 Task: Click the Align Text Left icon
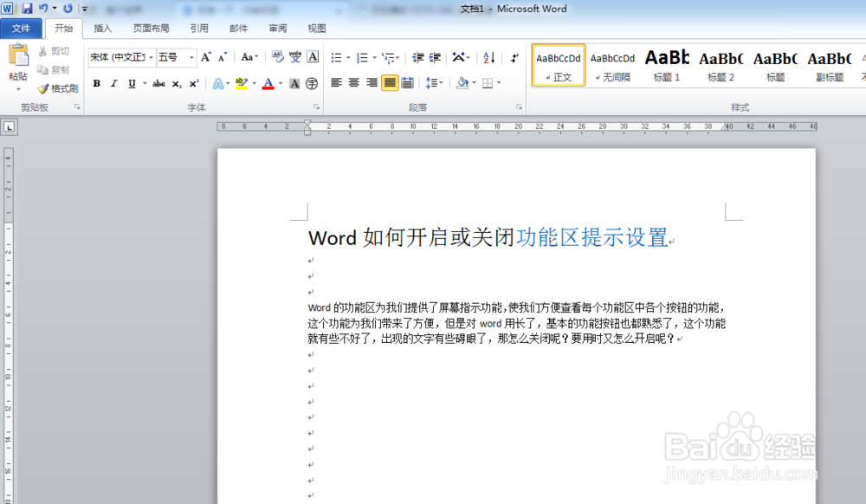pyautogui.click(x=336, y=83)
